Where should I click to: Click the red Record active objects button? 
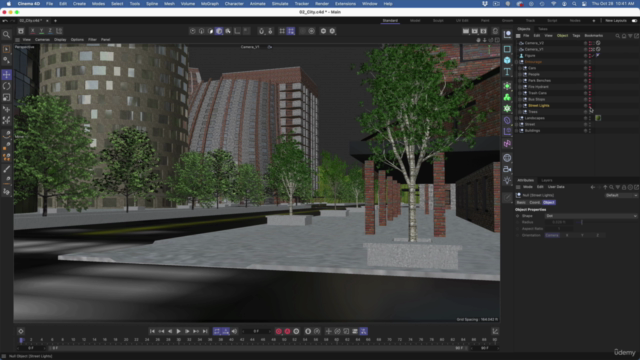tap(278, 331)
